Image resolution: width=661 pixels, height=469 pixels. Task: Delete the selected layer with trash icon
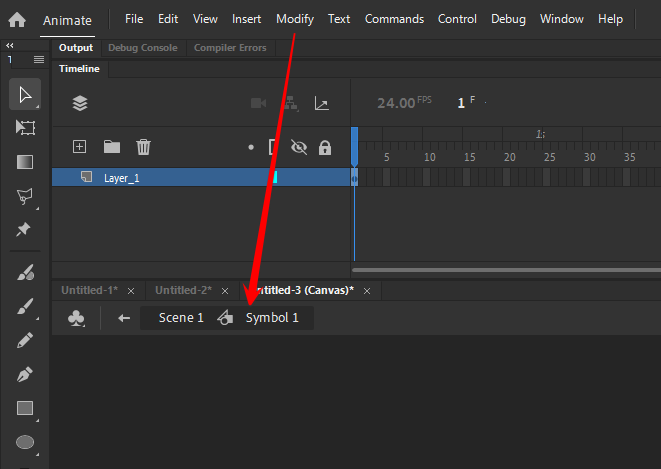(143, 147)
